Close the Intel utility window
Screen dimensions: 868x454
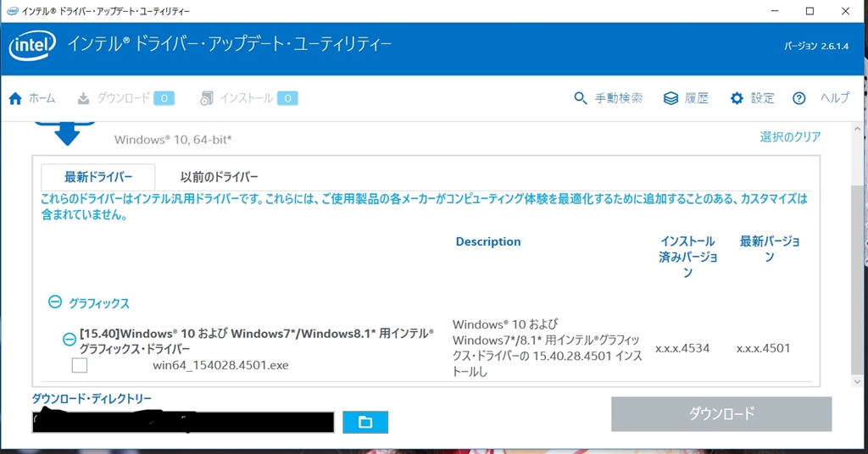point(845,11)
